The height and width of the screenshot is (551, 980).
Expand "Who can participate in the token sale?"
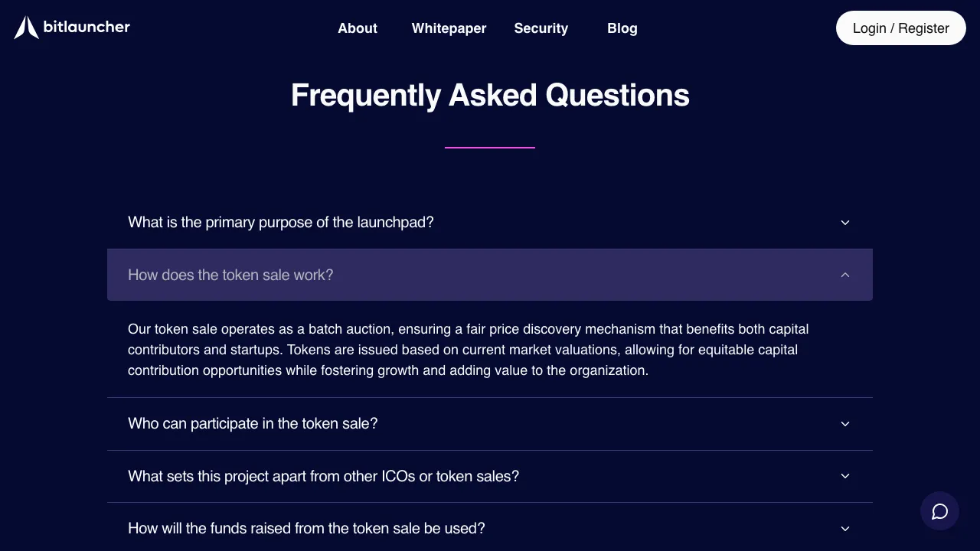pyautogui.click(x=253, y=424)
